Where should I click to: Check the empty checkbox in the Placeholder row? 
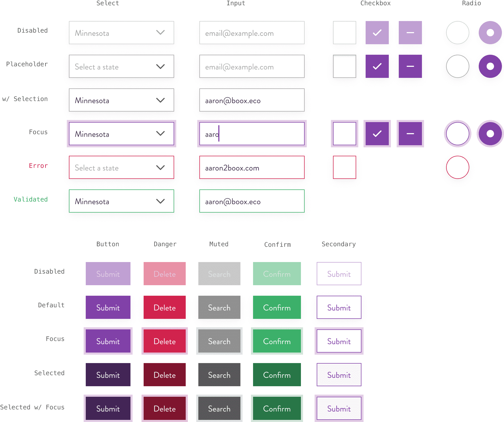344,66
